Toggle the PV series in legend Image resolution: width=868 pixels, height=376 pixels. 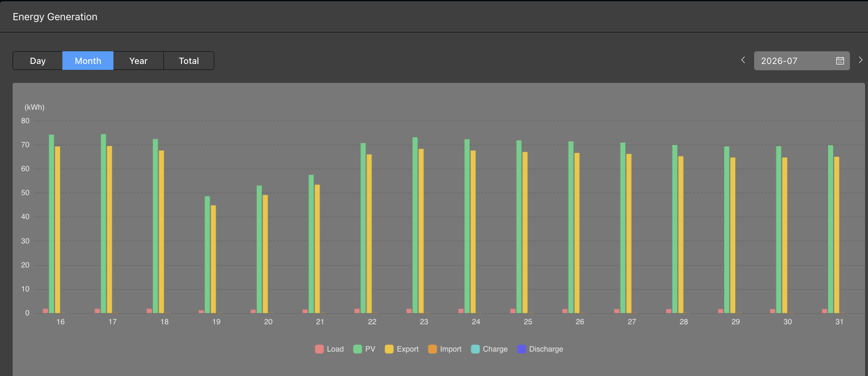(x=364, y=349)
